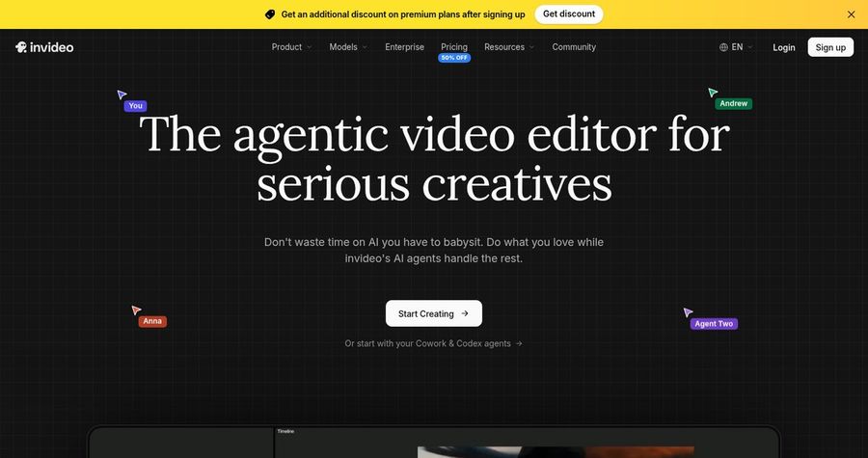Open the EN language dropdown chevron
Image resolution: width=868 pixels, height=458 pixels.
[750, 47]
